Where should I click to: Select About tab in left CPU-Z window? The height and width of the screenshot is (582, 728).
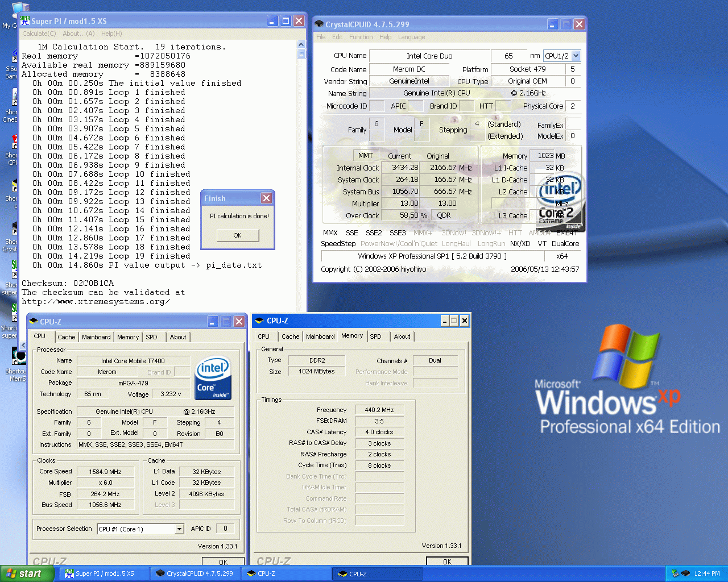178,337
